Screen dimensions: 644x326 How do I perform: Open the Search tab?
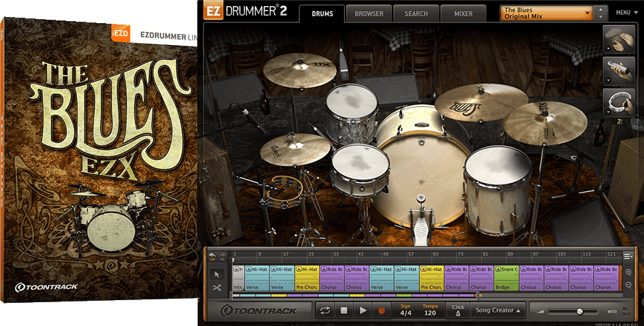(x=416, y=14)
